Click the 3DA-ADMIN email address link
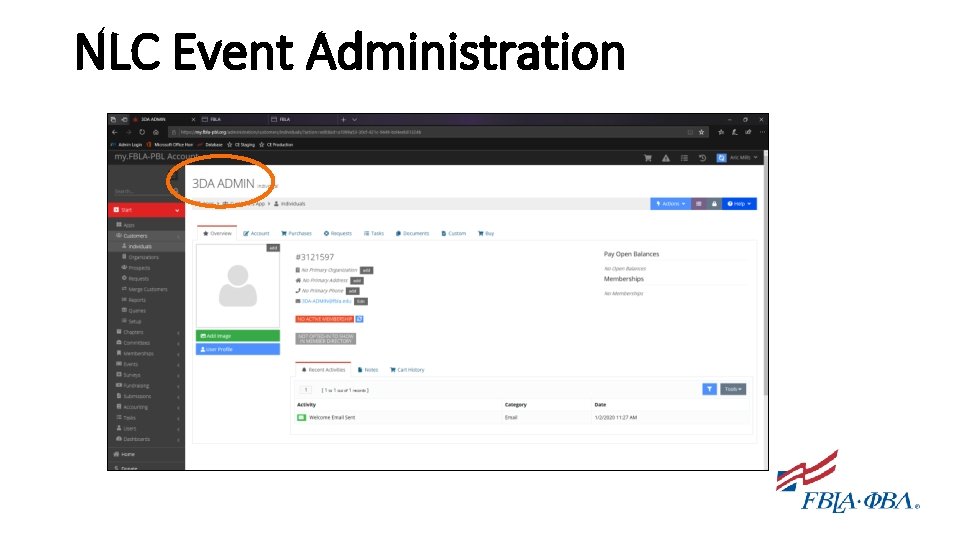 (326, 301)
